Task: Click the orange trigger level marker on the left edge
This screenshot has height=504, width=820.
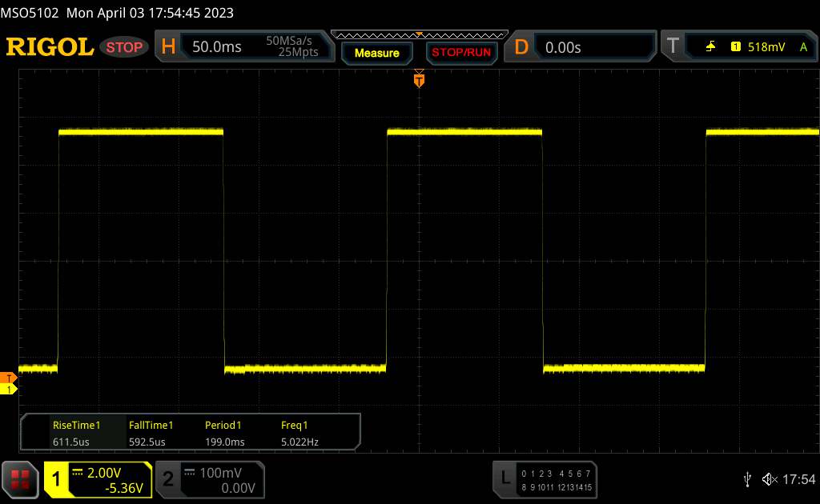Action: [9, 378]
